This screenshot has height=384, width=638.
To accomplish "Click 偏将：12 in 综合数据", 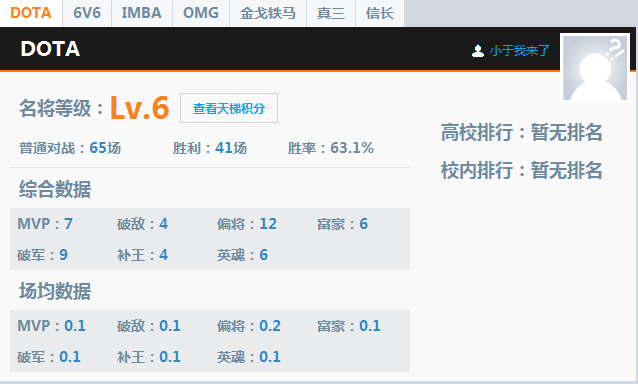I will 247,224.
